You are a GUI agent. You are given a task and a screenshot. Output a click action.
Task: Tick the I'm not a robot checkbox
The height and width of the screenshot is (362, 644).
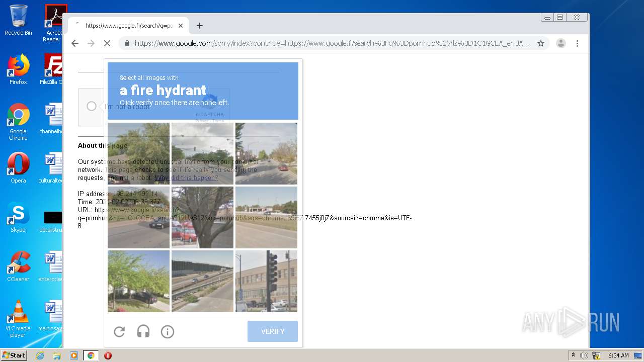92,106
